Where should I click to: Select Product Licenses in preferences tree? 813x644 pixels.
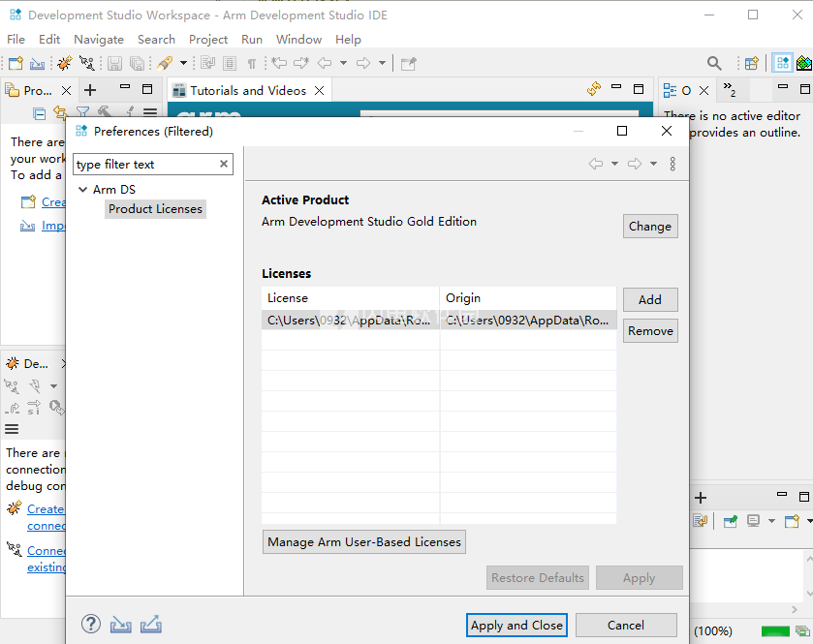tap(155, 209)
